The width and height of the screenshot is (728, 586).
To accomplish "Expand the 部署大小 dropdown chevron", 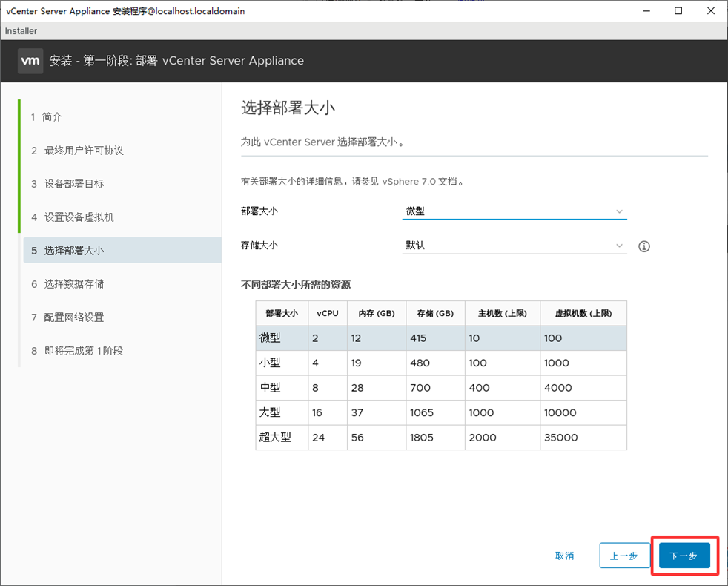I will (619, 211).
